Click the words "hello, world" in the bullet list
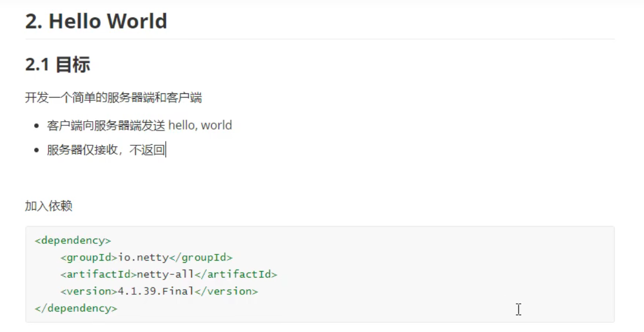This screenshot has width=644, height=332. tap(200, 125)
